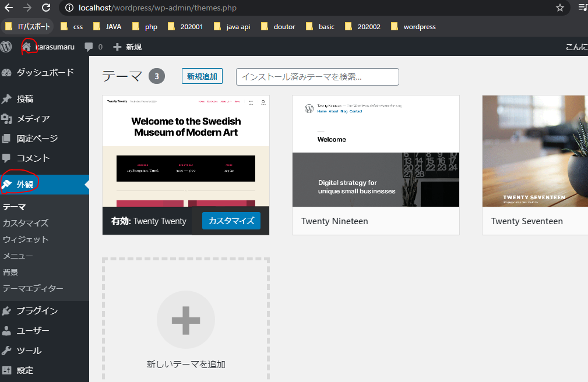Select the テーマ submenu item
588x382 pixels.
point(14,207)
